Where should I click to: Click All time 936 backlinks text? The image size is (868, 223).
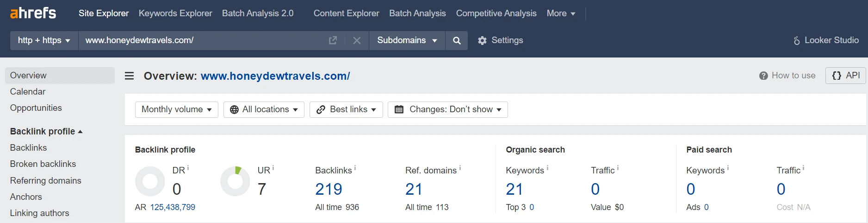[337, 207]
